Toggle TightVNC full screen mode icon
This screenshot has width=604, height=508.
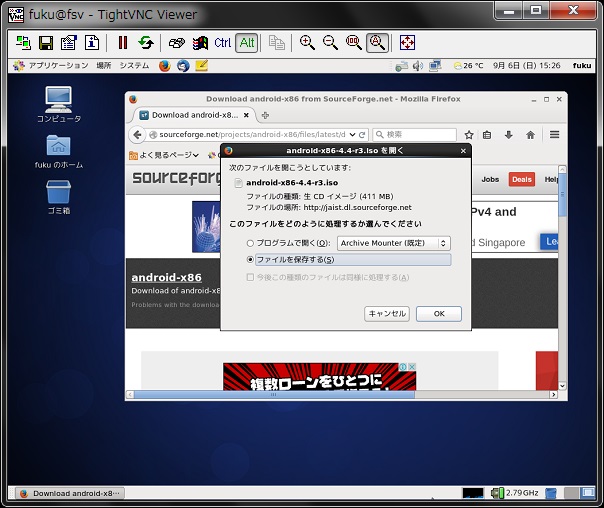pos(407,42)
